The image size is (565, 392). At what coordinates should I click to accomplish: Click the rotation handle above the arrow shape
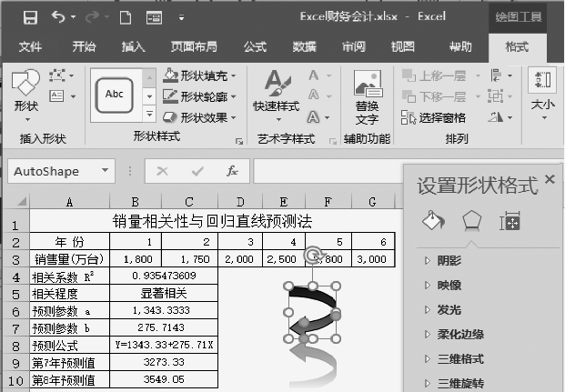pos(312,255)
